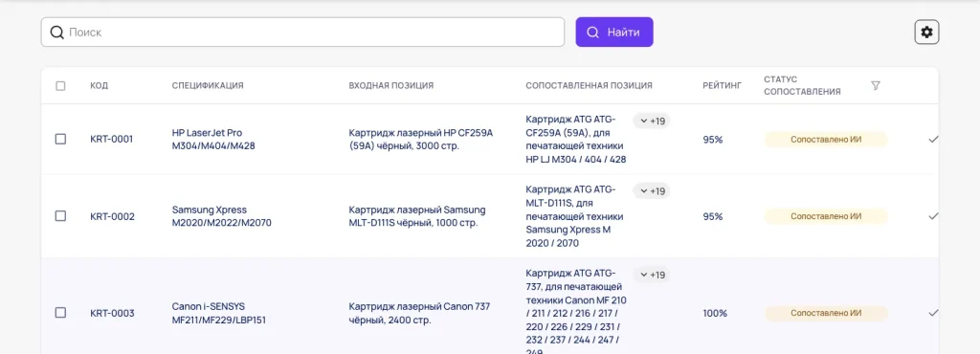
Task: Click the Найти search button
Action: coord(614,32)
